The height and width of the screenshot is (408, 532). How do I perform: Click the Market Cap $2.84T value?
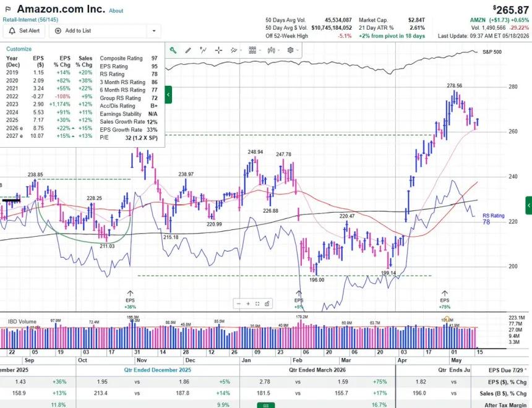point(416,20)
